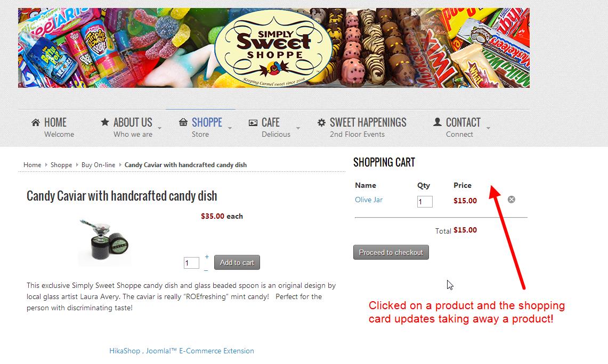Expand the About Us submenu arrow

click(160, 128)
